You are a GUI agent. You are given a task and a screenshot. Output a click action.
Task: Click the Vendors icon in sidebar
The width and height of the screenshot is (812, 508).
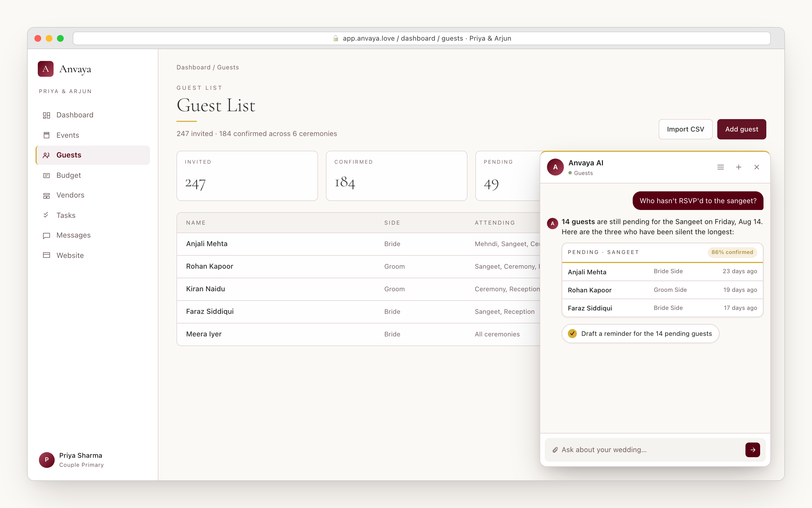click(46, 196)
